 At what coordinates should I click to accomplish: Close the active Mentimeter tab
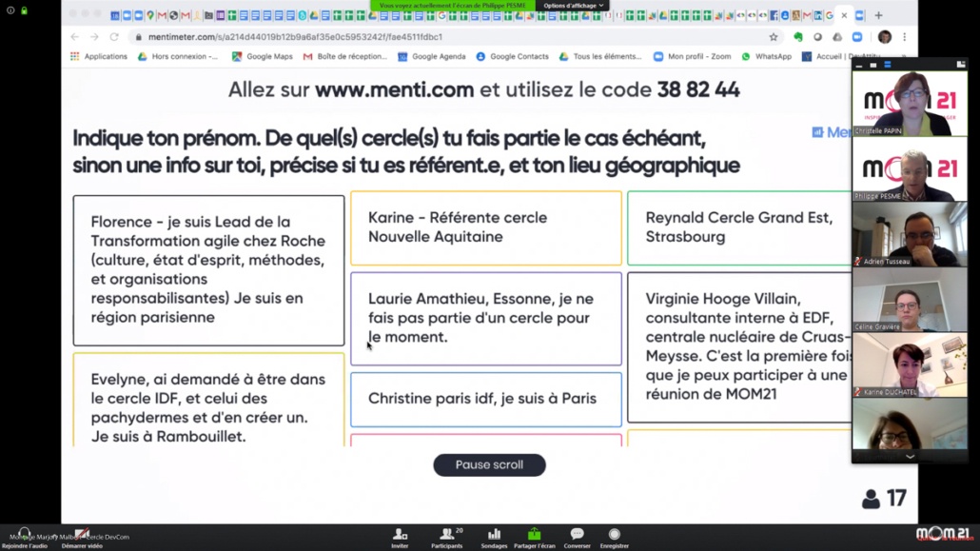(844, 15)
